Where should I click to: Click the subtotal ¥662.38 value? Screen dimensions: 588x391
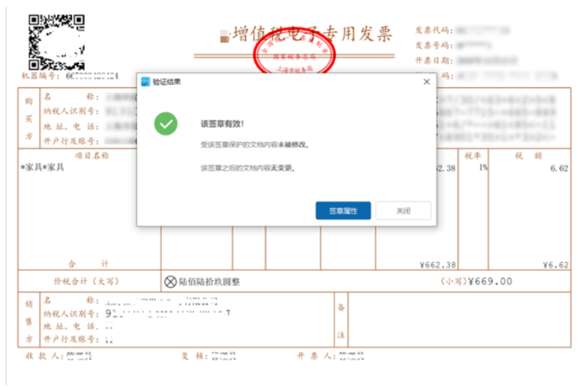[437, 265]
